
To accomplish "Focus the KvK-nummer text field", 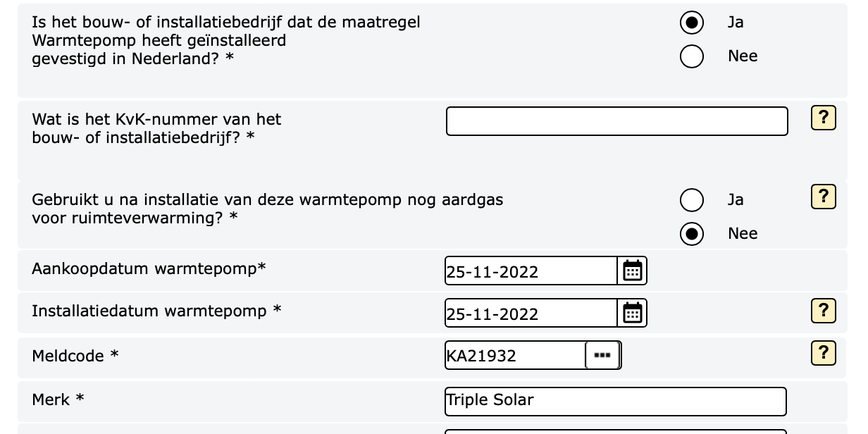I will click(616, 121).
